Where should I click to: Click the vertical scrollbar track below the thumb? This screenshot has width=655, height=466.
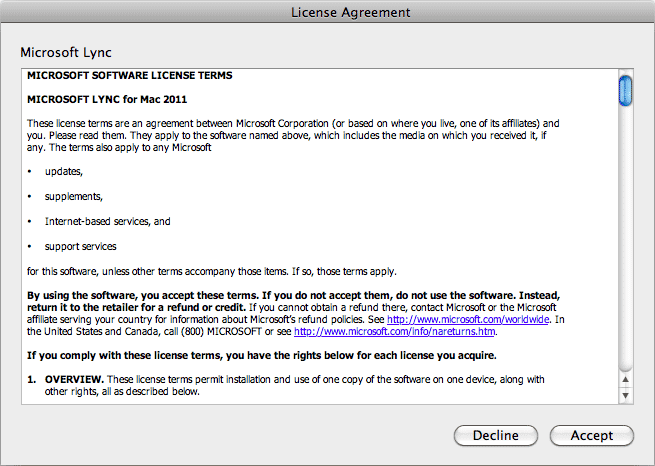click(625, 238)
